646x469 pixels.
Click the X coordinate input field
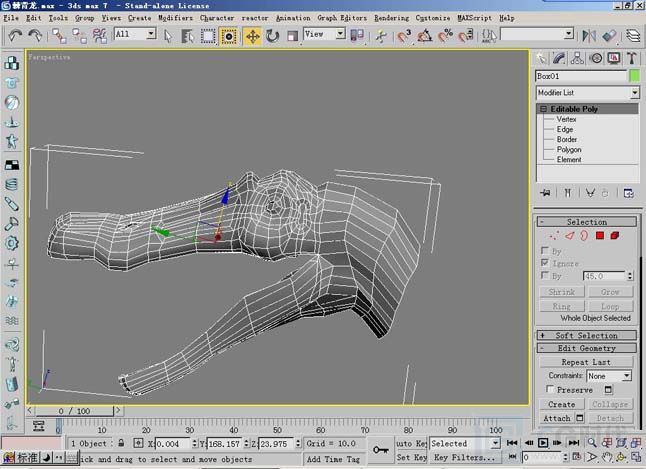click(x=173, y=444)
